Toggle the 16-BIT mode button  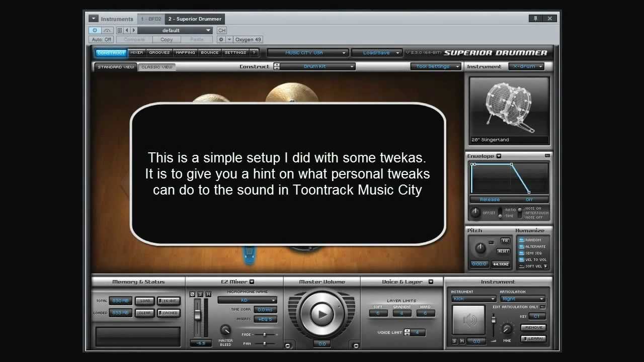pyautogui.click(x=169, y=301)
